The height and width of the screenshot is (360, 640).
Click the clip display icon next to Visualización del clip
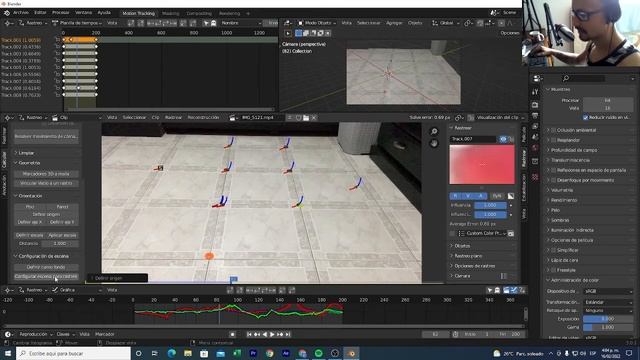click(471, 118)
